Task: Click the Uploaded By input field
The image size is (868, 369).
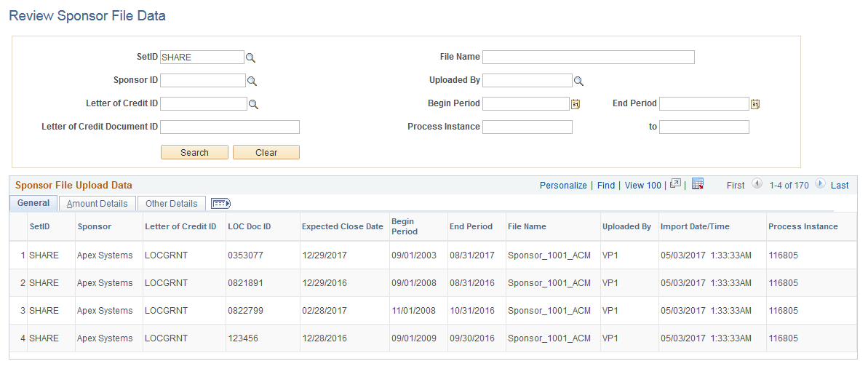Action: [527, 80]
